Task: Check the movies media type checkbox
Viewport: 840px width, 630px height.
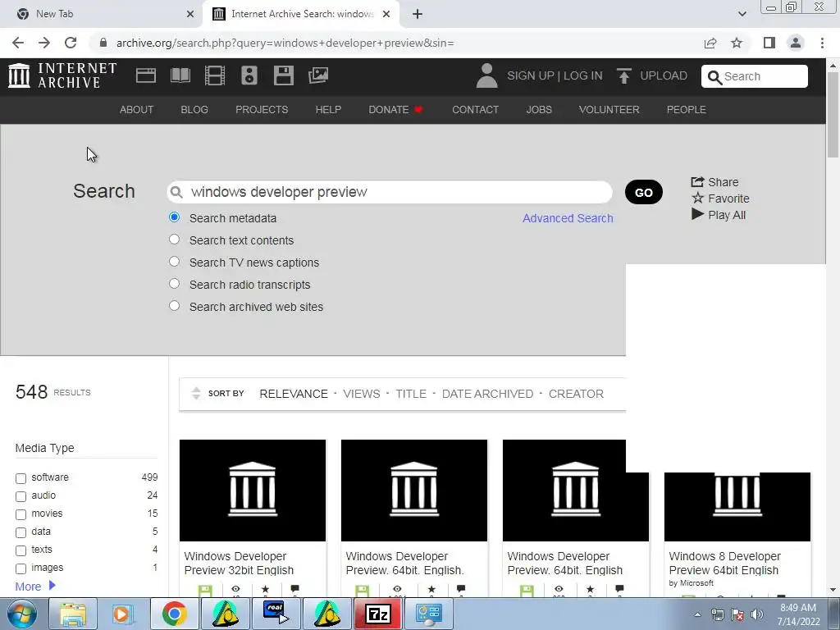Action: coord(21,514)
